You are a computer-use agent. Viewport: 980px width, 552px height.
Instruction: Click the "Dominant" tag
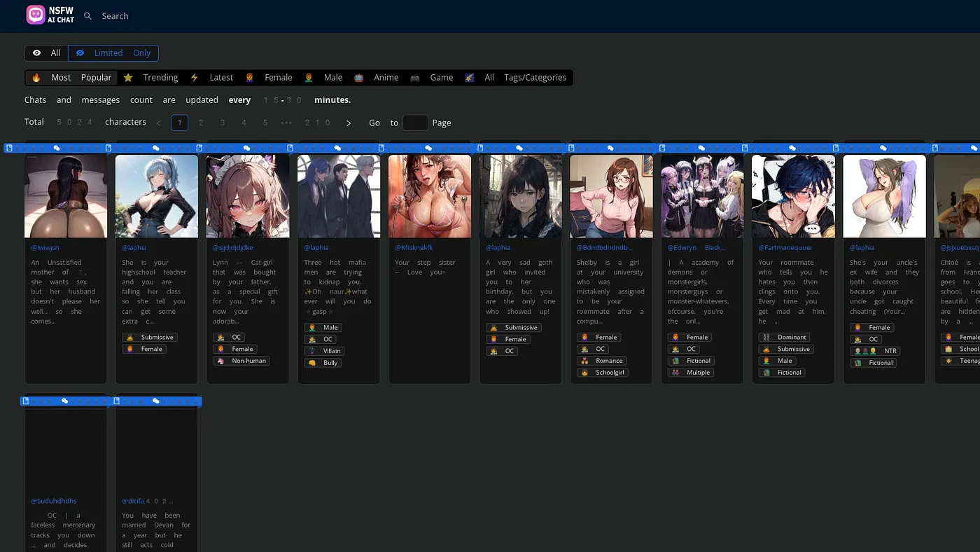point(785,337)
